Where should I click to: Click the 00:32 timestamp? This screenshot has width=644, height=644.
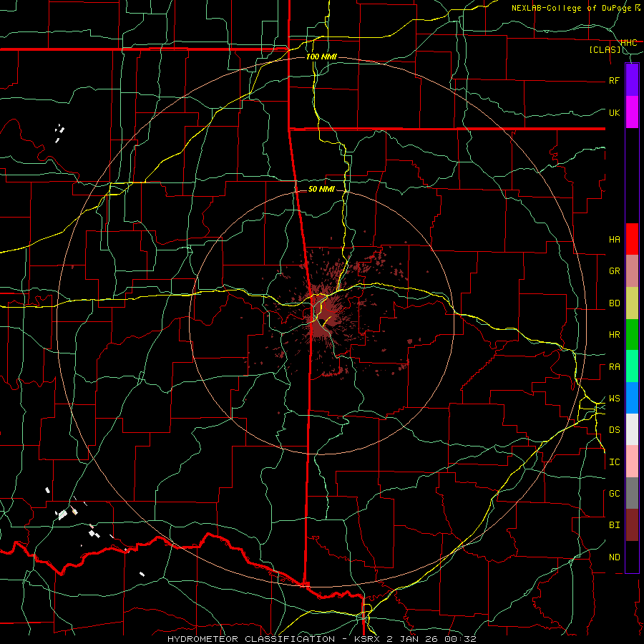pyautogui.click(x=460, y=639)
